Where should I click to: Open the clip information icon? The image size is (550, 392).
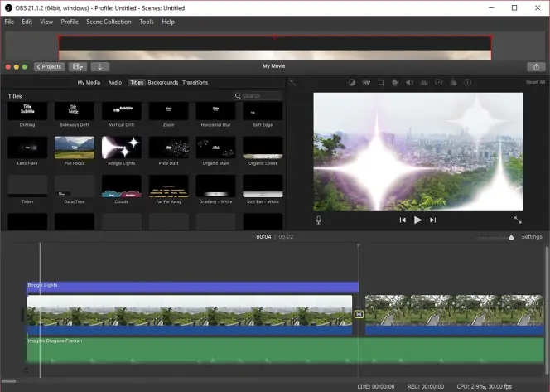pos(467,83)
